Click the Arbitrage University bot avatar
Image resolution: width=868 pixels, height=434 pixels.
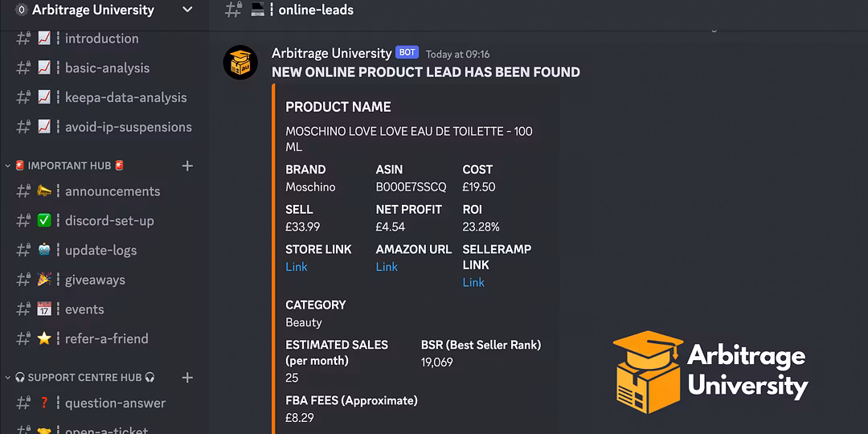[x=240, y=62]
